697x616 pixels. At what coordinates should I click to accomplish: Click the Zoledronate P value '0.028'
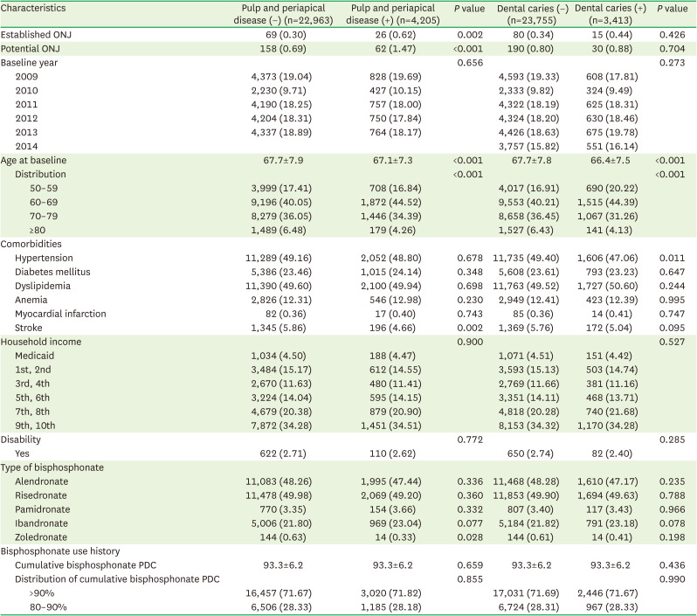pos(470,537)
